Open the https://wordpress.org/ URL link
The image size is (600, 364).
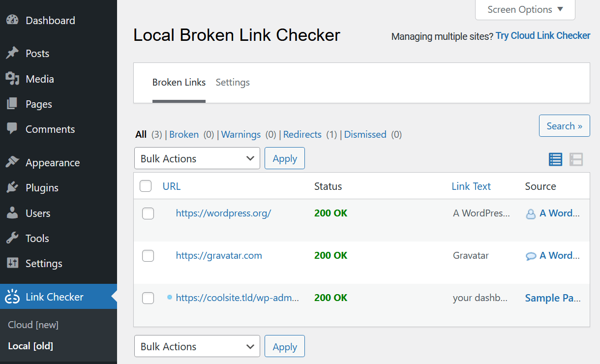(224, 213)
